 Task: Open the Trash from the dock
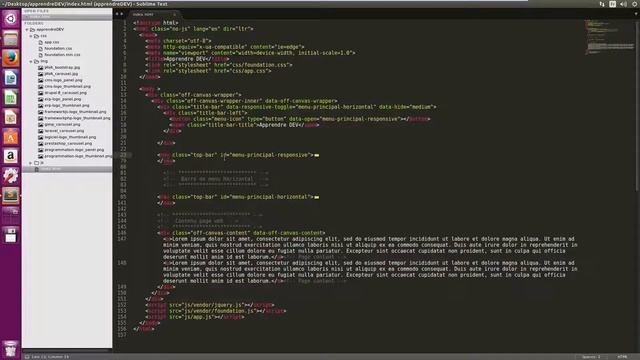coord(11,349)
